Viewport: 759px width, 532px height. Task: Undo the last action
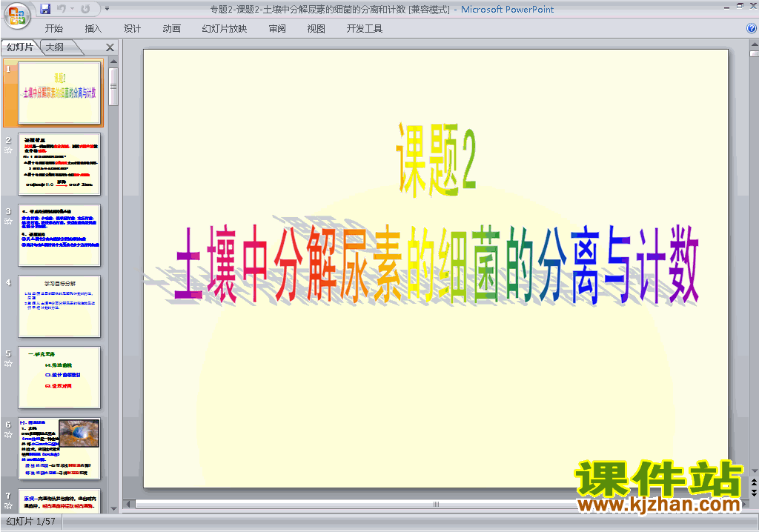coord(62,9)
